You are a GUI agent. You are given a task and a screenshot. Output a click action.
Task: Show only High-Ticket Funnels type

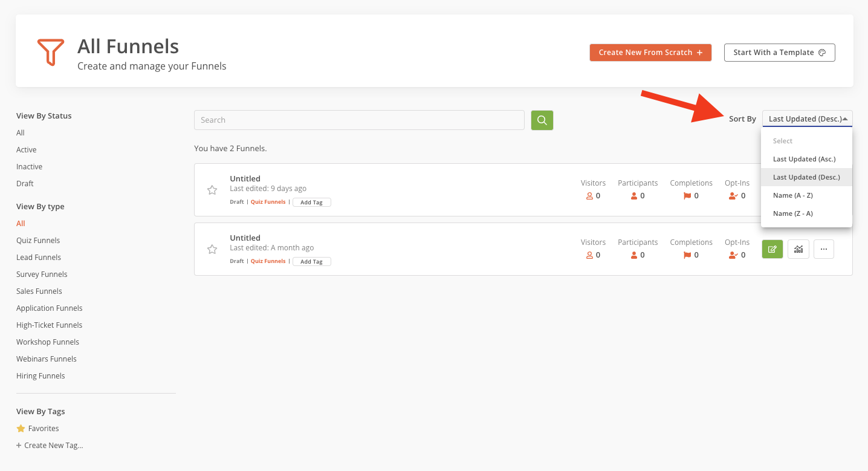point(49,325)
